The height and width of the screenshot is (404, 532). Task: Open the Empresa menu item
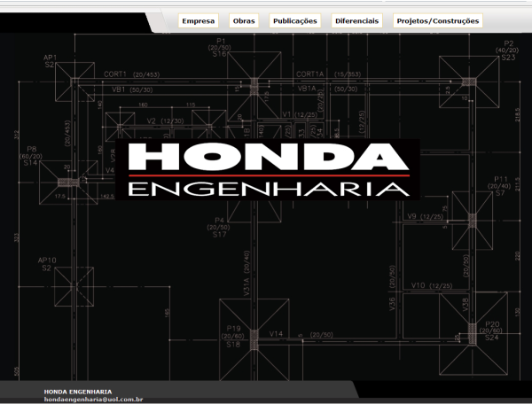(198, 20)
